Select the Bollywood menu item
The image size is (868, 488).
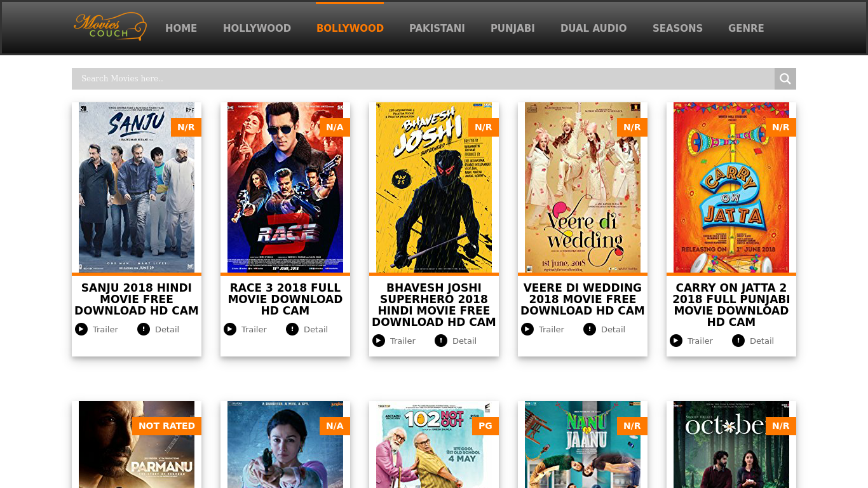coord(350,28)
